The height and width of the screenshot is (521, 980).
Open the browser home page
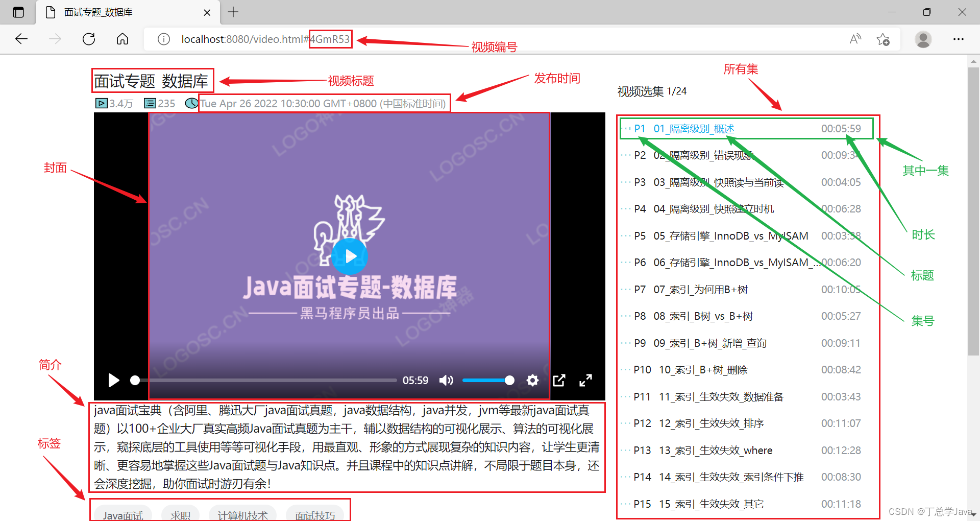tap(122, 39)
